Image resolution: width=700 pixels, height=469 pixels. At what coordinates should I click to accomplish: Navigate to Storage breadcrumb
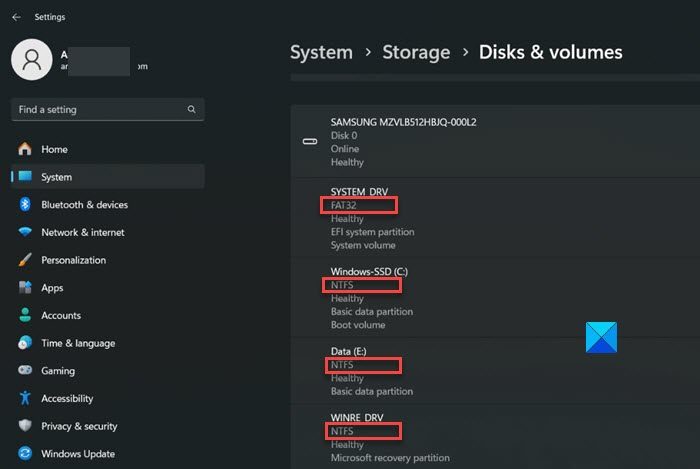(416, 52)
